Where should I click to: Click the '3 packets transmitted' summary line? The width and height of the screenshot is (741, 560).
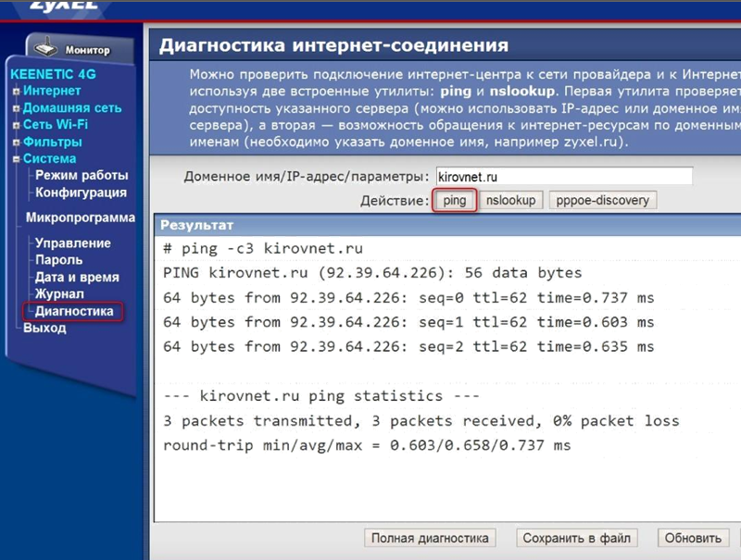(421, 421)
